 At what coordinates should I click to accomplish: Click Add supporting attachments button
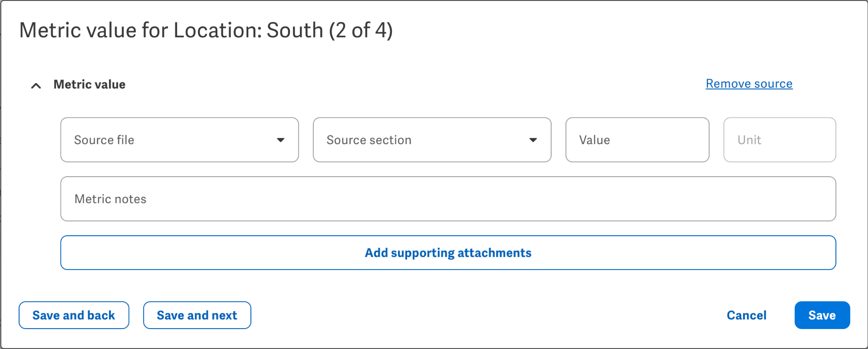click(448, 253)
